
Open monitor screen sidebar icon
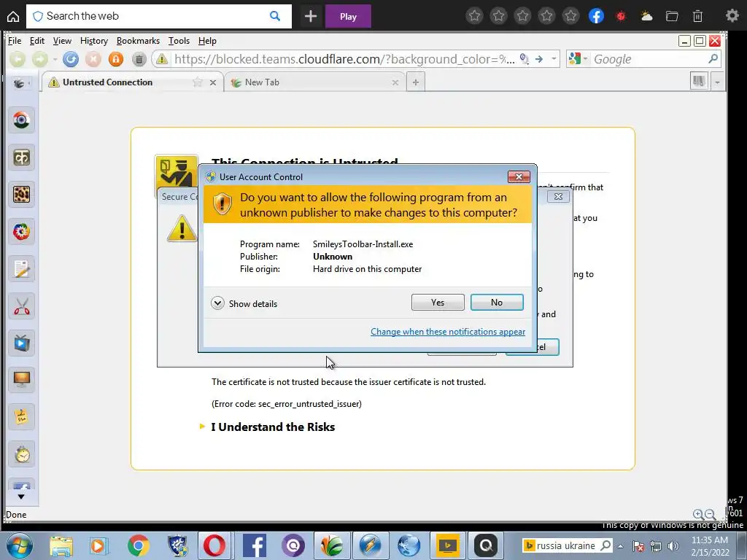[21, 379]
